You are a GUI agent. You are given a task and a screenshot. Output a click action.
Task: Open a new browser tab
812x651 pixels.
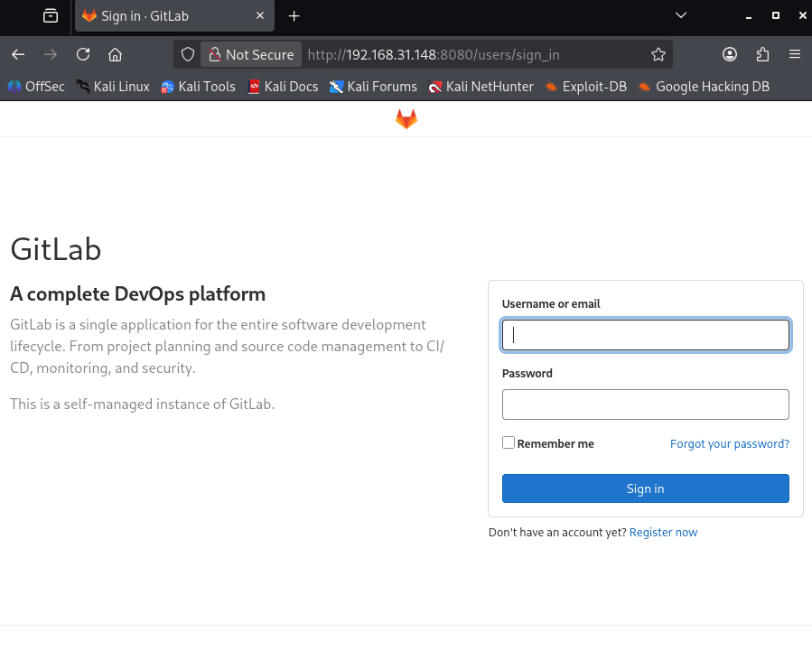pyautogui.click(x=294, y=15)
